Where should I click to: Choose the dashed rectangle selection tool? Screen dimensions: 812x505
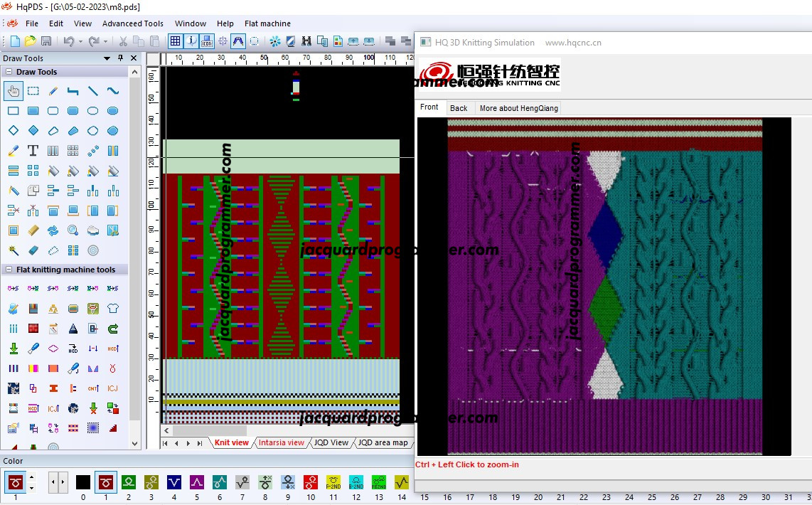(x=33, y=91)
